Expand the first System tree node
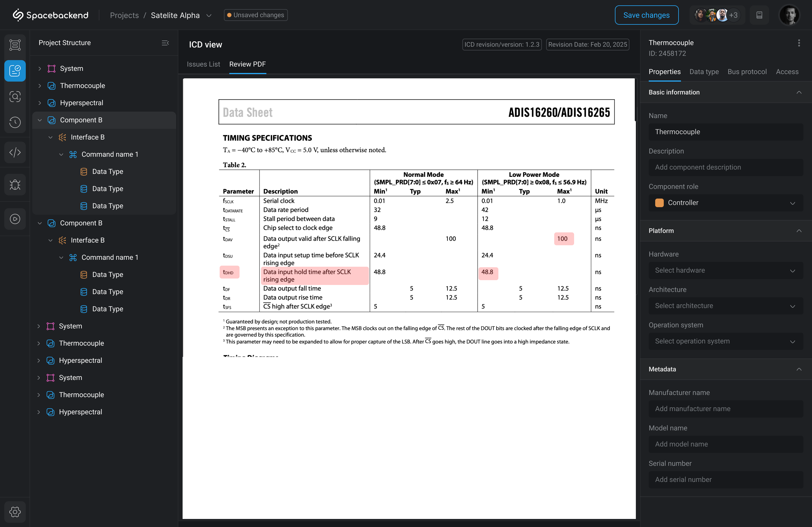 click(x=39, y=68)
